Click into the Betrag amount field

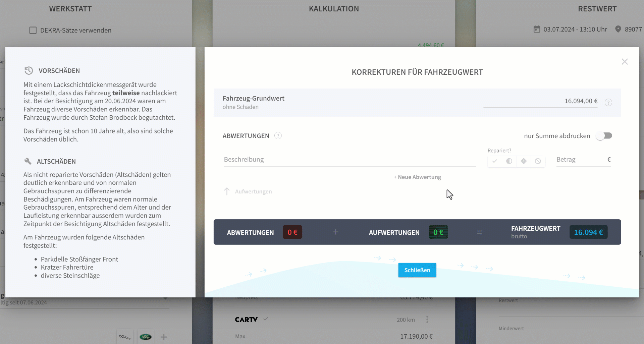click(x=584, y=160)
